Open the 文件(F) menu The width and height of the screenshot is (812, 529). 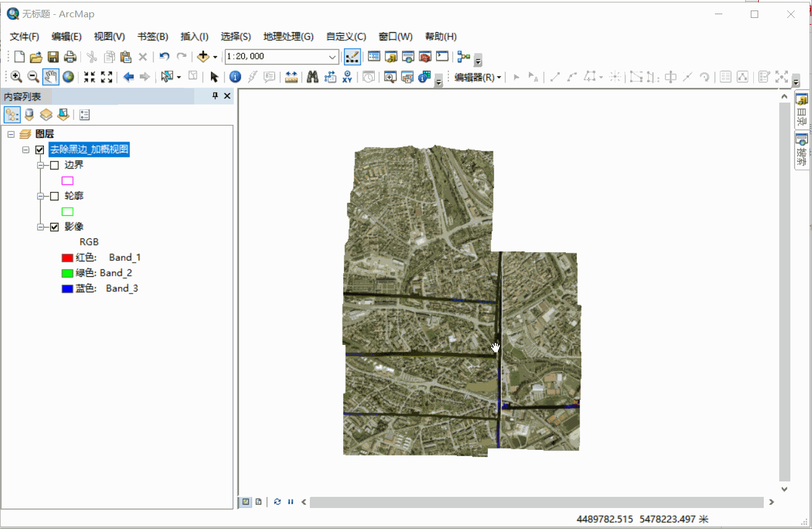tap(25, 36)
